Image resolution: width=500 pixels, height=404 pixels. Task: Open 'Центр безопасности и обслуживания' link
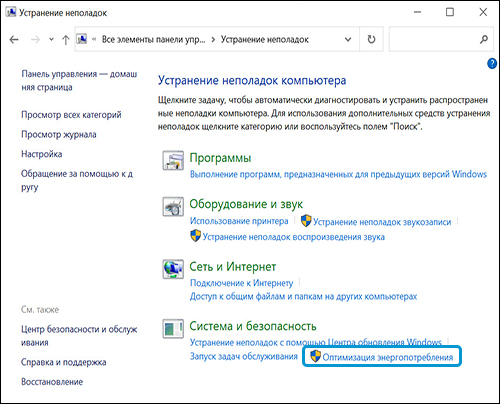(79, 336)
